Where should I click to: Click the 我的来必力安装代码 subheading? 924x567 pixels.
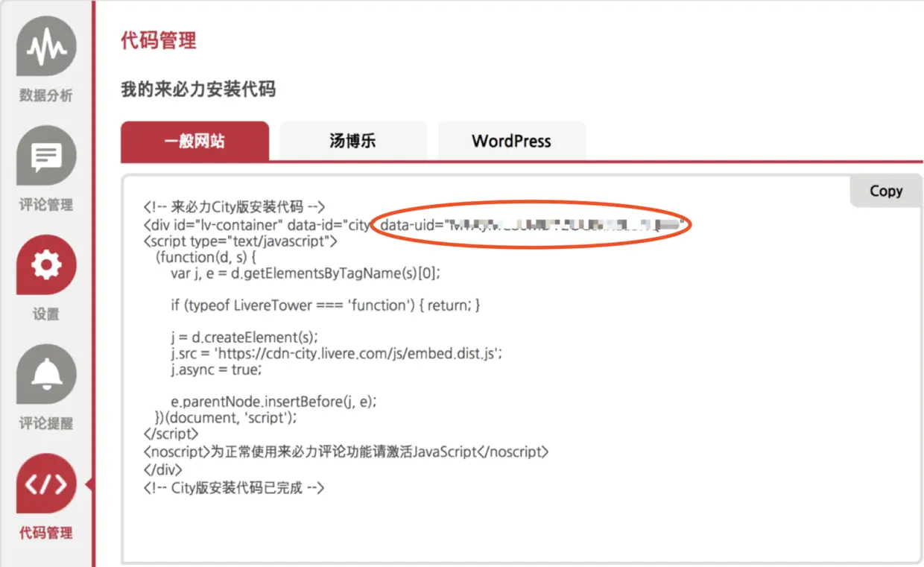(198, 90)
